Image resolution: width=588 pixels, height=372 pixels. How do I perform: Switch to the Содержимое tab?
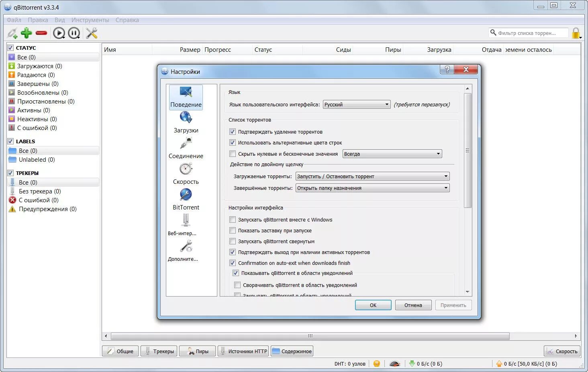292,351
